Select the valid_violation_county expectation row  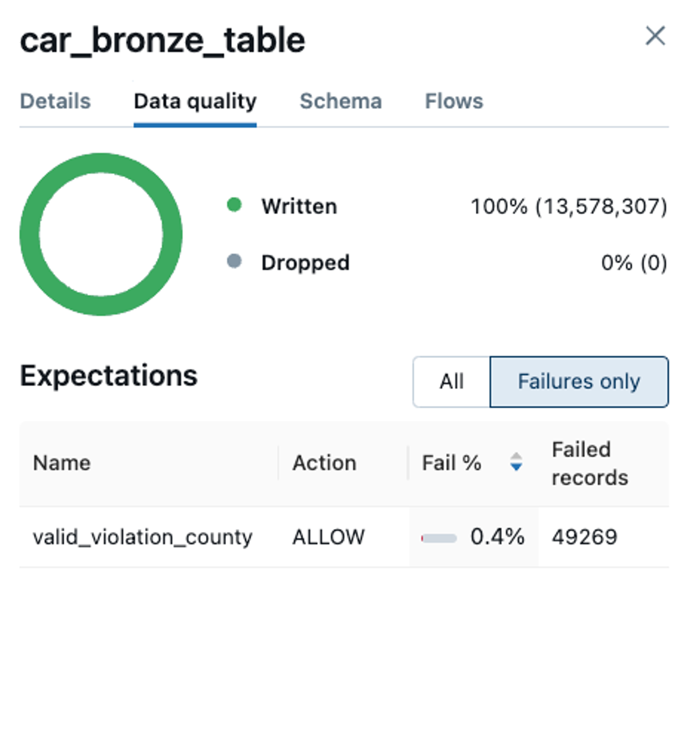(143, 537)
